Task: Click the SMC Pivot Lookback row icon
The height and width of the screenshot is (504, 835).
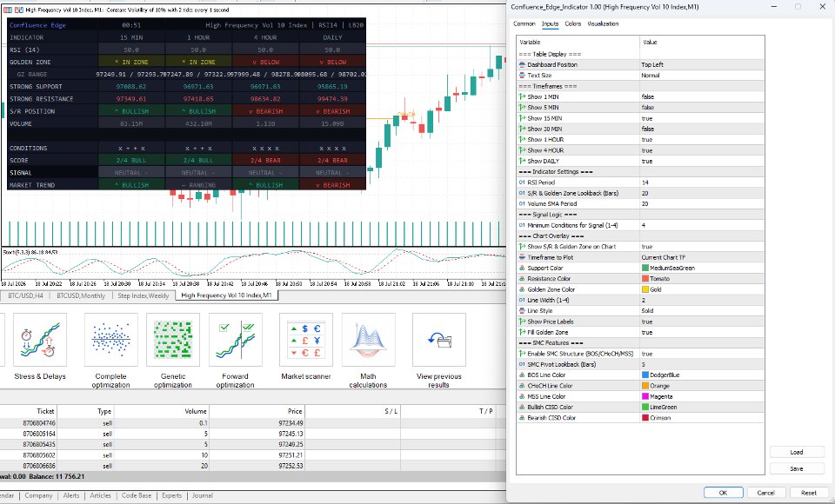Action: tap(522, 364)
